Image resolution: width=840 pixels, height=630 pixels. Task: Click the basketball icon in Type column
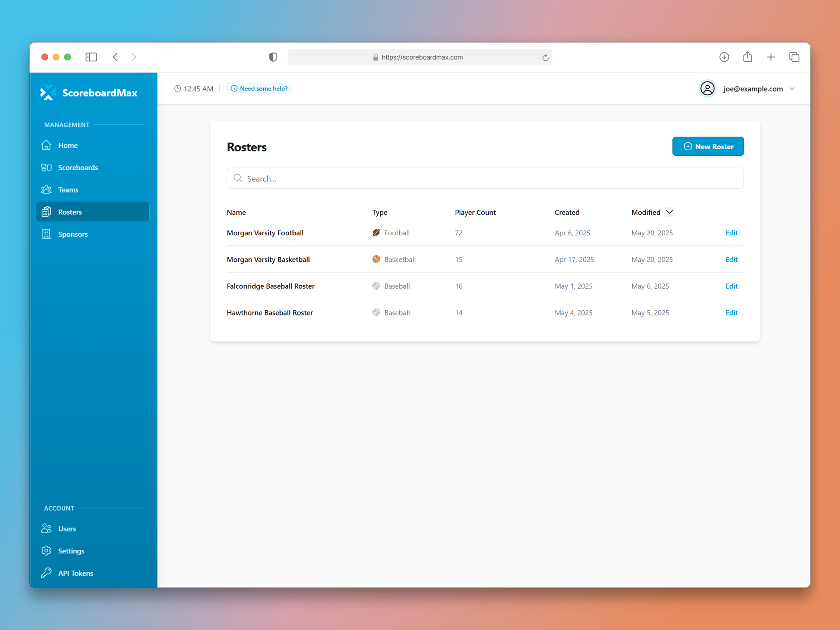tap(376, 259)
